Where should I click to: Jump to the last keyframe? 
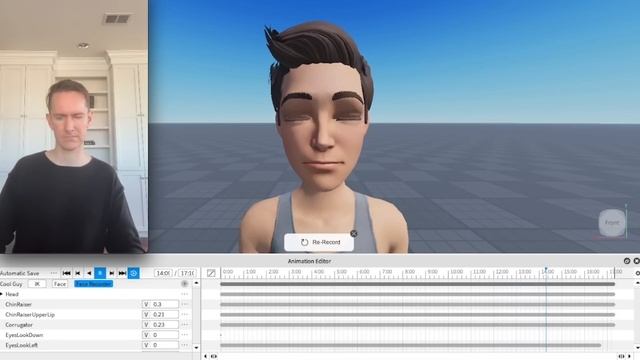click(122, 273)
